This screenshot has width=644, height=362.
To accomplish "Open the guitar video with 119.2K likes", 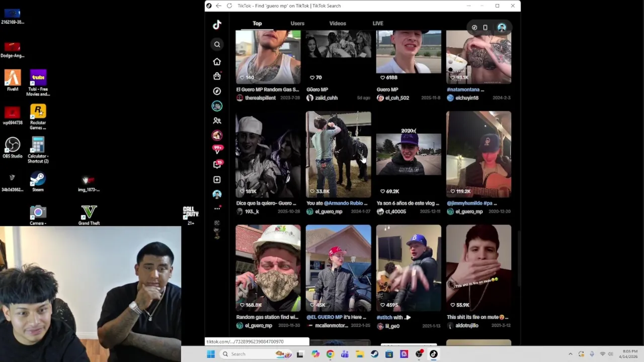I will (478, 154).
